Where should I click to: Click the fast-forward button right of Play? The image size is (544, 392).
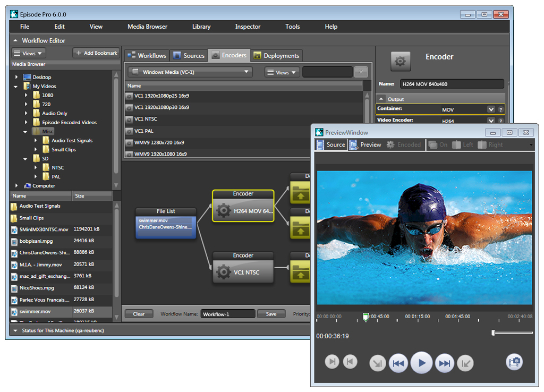(444, 363)
